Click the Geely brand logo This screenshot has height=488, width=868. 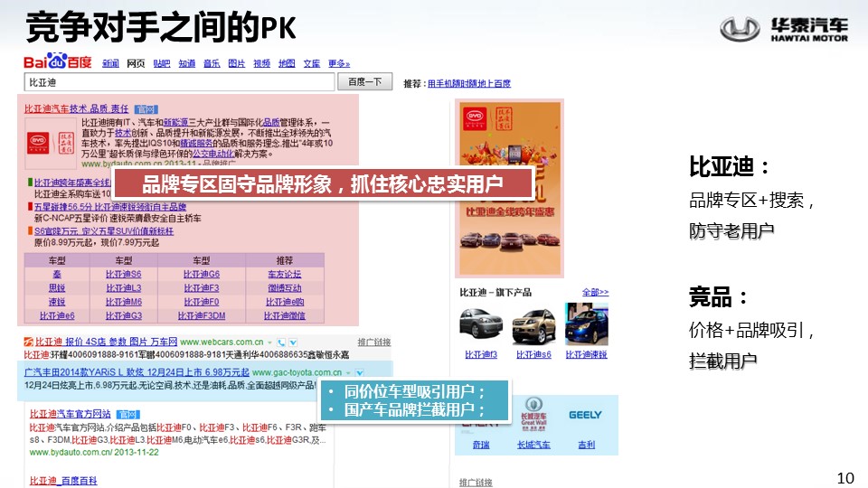(585, 416)
